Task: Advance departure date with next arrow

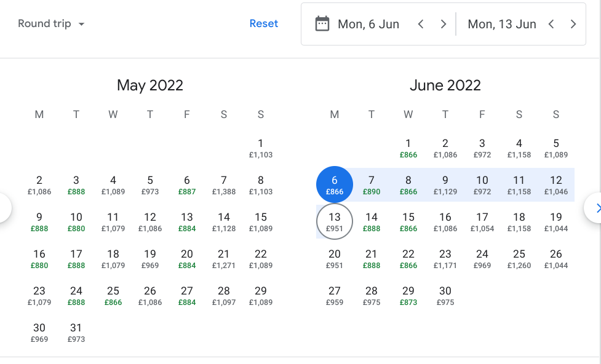Action: tap(443, 24)
